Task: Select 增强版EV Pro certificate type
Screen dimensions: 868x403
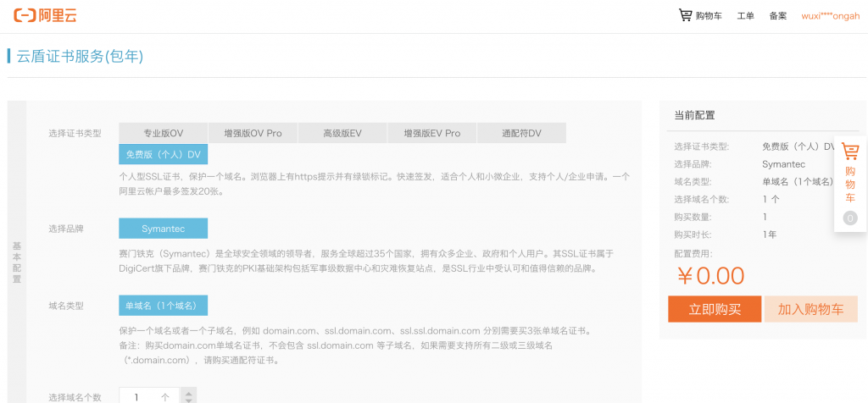Action: [x=432, y=133]
